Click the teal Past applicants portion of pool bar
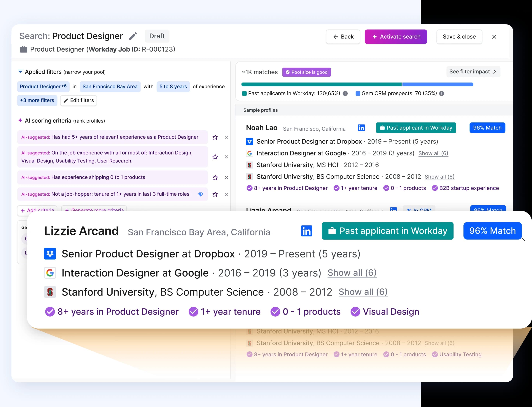The width and height of the screenshot is (532, 407). click(321, 85)
